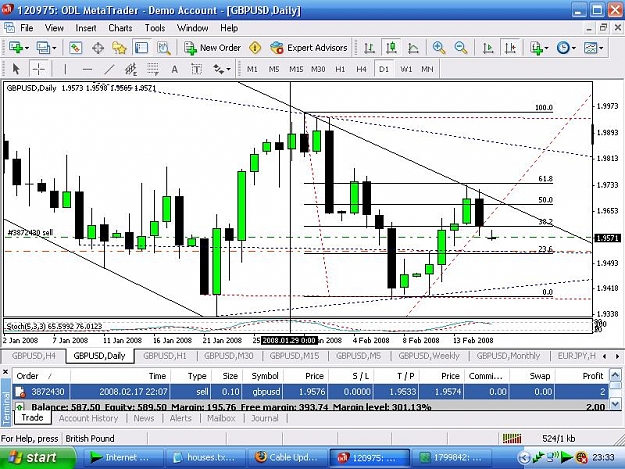Switch to 1799842 taskbar window

coord(451,457)
